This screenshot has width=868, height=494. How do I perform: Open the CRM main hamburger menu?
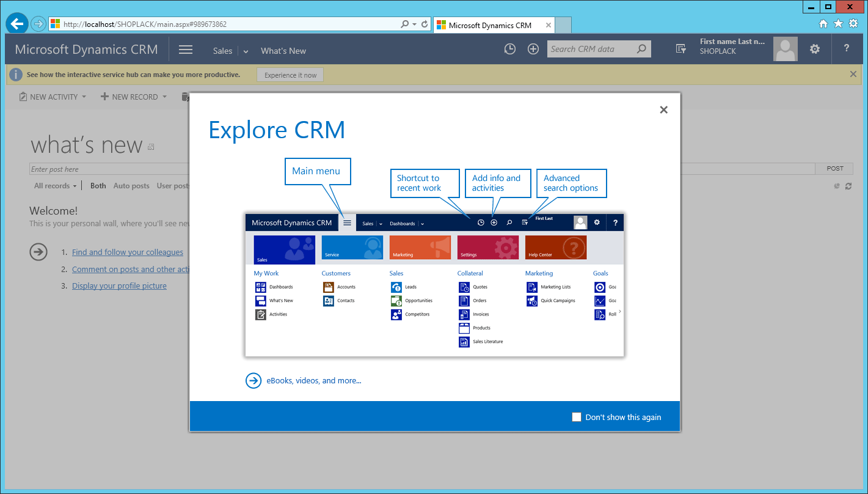click(x=186, y=50)
